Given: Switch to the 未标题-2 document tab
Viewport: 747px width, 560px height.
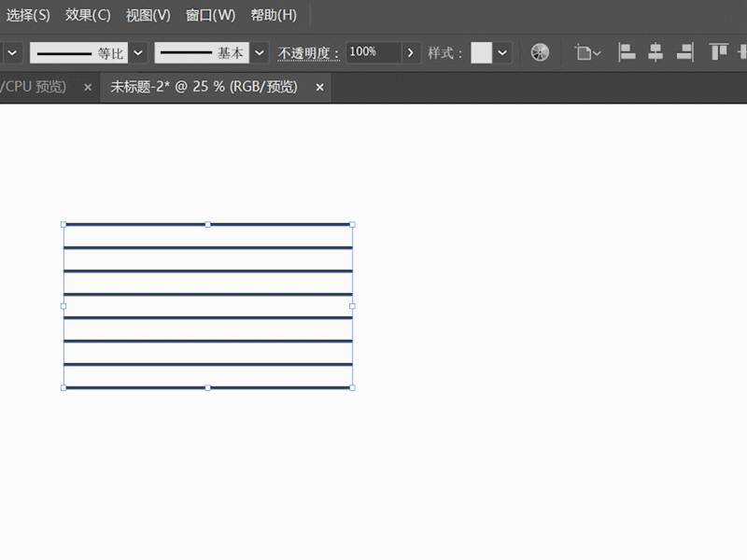Looking at the screenshot, I should (204, 88).
